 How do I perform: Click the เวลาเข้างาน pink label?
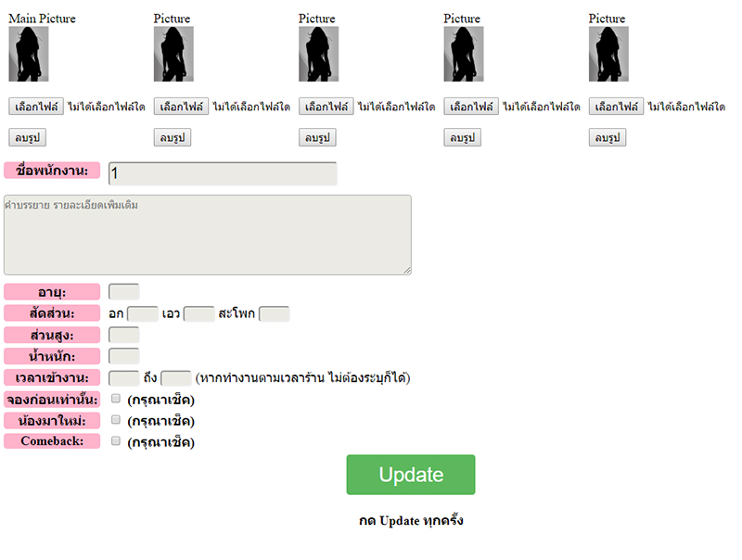point(52,377)
